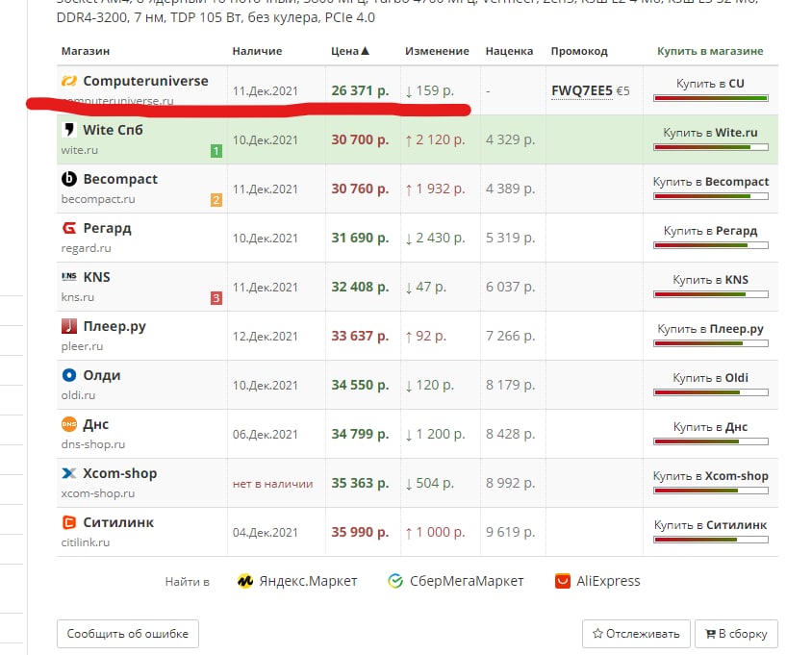Click markup 9 619 р. in Ситилинк row
The width and height of the screenshot is (812, 655).
pyautogui.click(x=510, y=532)
